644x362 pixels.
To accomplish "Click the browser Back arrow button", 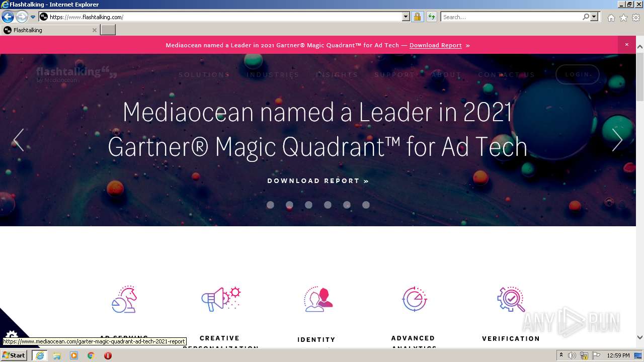I will 8,17.
